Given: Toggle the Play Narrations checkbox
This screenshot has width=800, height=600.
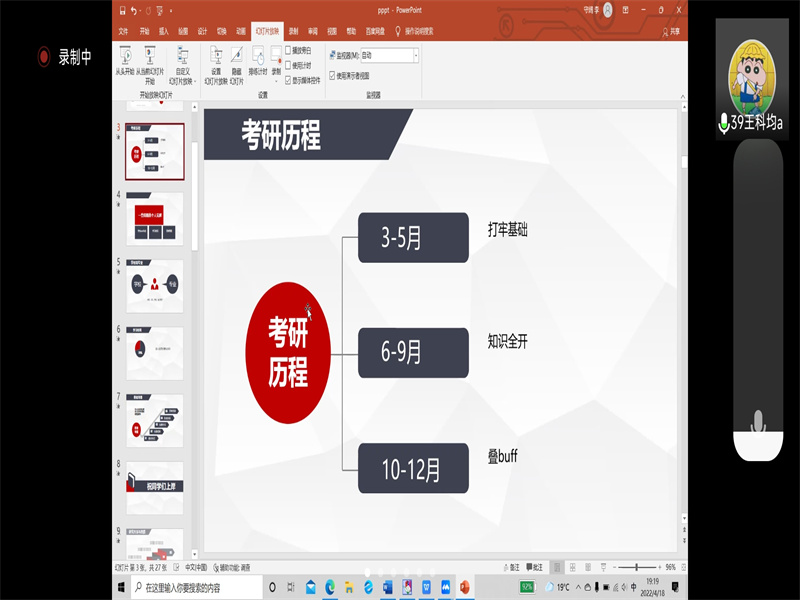Looking at the screenshot, I should (x=289, y=50).
